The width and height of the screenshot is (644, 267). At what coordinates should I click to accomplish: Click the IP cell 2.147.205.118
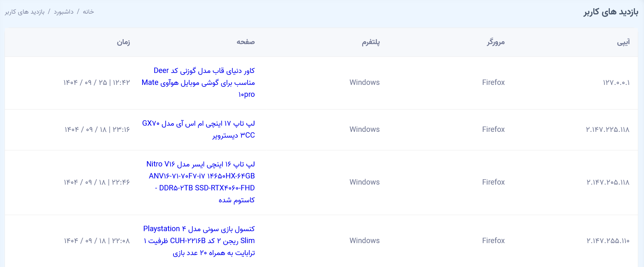[608, 182]
